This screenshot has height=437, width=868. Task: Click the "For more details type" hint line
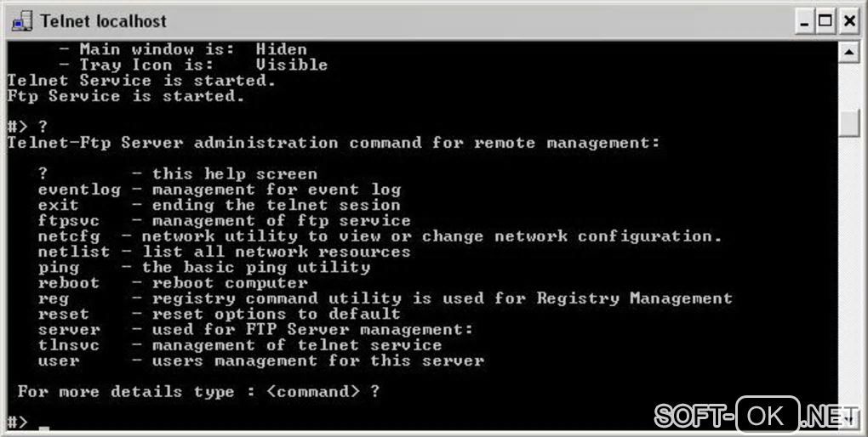point(197,391)
